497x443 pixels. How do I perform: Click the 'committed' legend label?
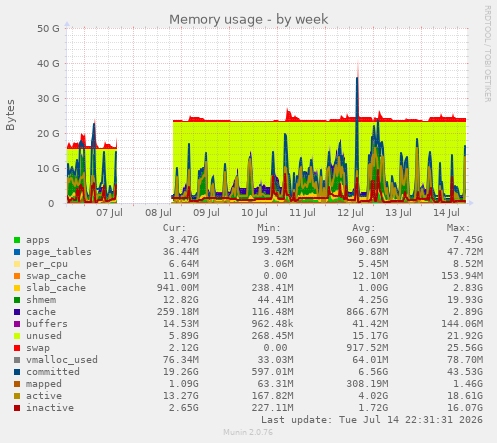click(53, 372)
